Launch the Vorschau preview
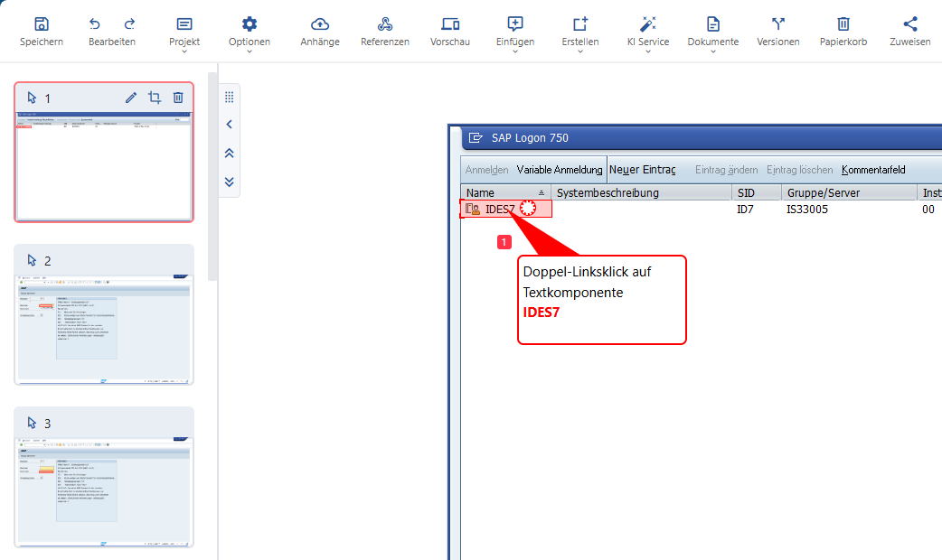 tap(450, 32)
